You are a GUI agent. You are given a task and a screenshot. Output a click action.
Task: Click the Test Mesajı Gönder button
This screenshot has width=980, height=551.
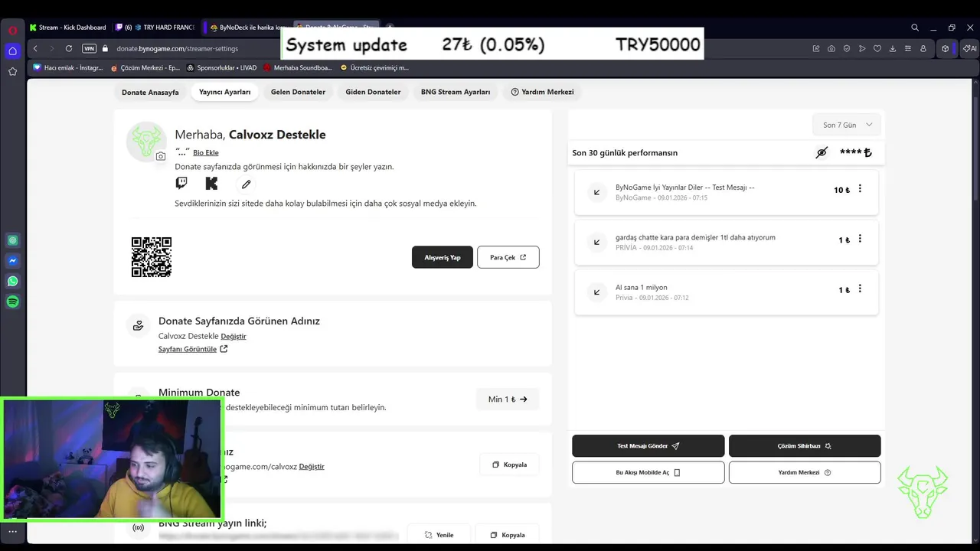click(648, 445)
